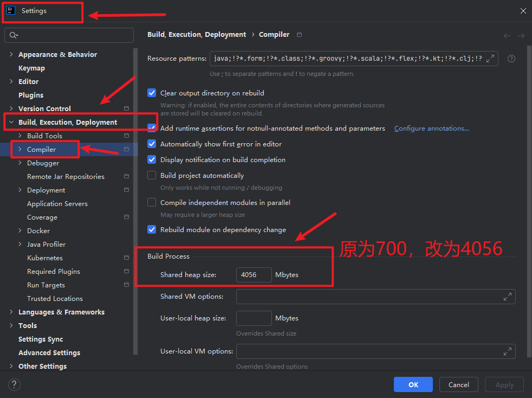Disable Automatically show first error in editor

(x=152, y=144)
